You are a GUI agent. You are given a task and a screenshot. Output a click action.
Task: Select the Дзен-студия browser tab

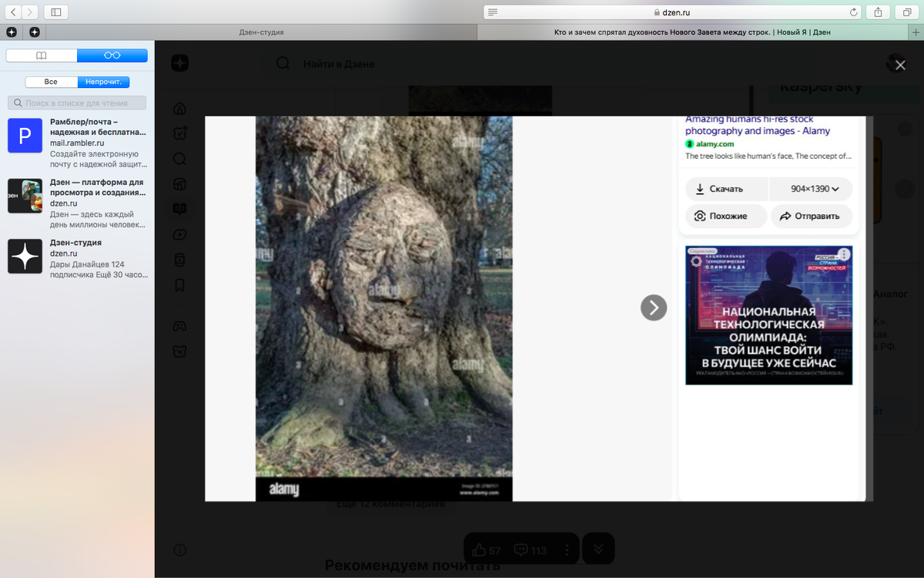(x=262, y=32)
